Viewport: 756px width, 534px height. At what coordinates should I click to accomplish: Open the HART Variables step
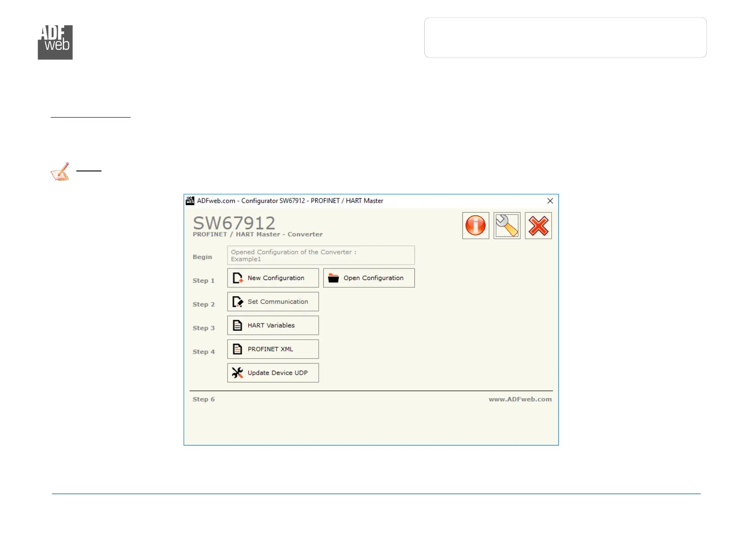(x=273, y=325)
